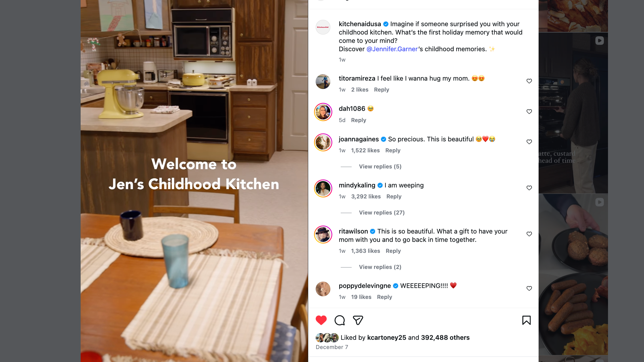Like mindykaling's comment heart

(x=529, y=188)
